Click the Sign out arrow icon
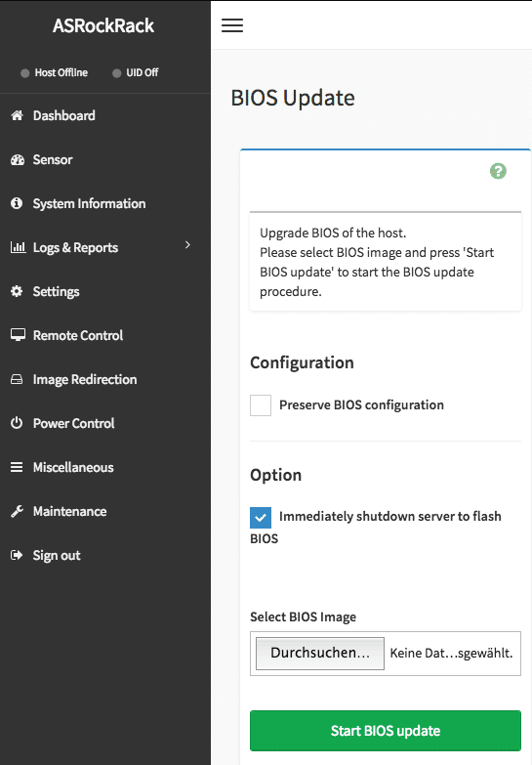 point(17,555)
